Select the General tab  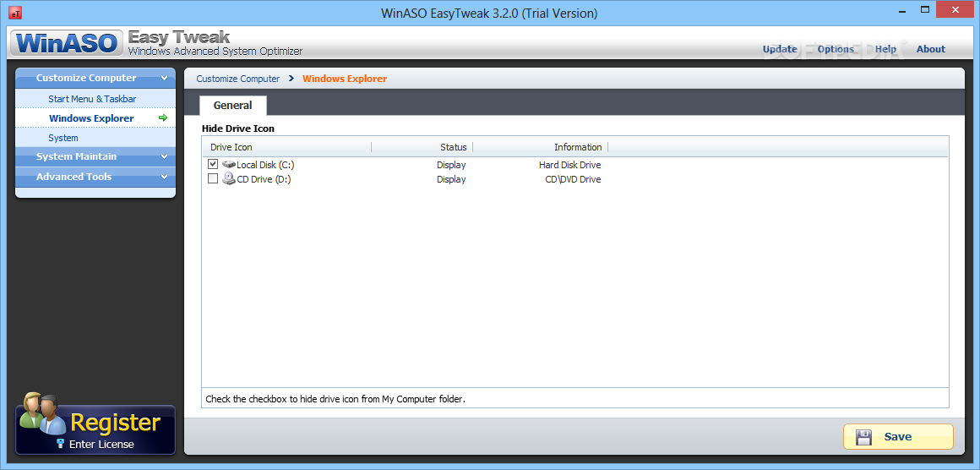coord(233,106)
